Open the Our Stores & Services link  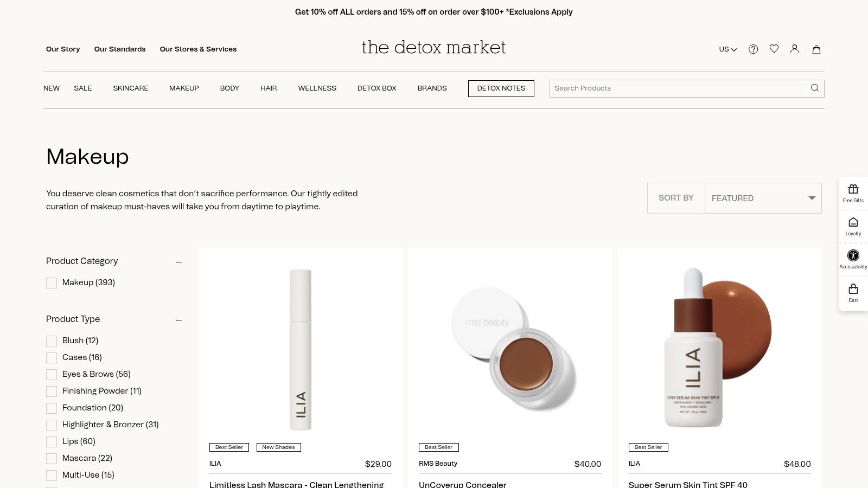[198, 49]
